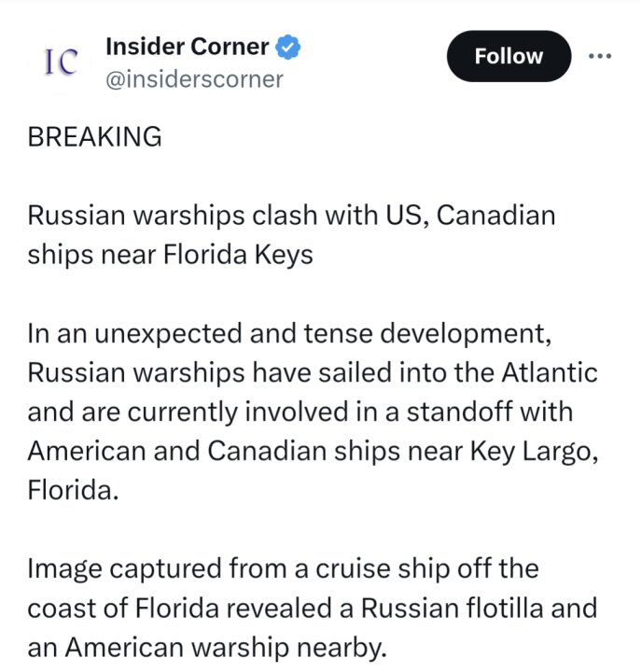641x672 pixels.
Task: Click the line 'and are currently involved in a standoff with'
Action: pos(300,412)
